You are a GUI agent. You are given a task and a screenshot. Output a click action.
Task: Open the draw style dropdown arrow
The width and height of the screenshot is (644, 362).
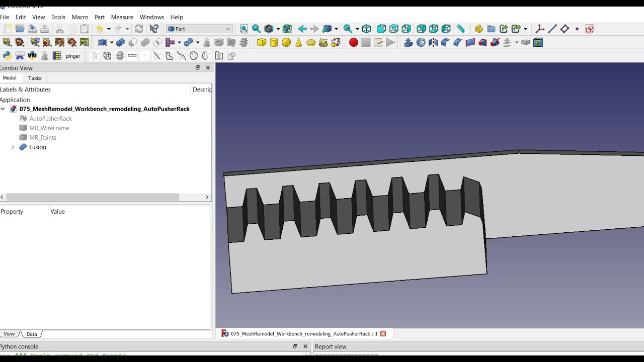pos(278,29)
